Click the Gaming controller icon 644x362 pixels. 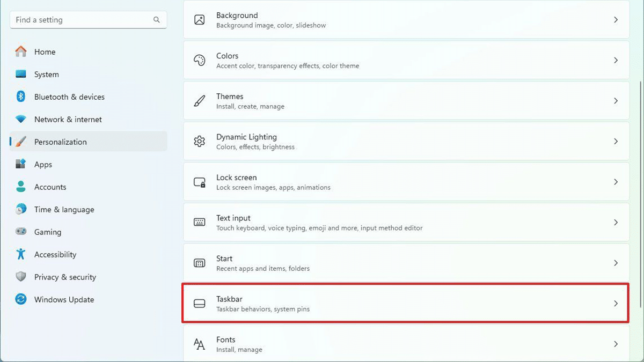[x=21, y=232]
